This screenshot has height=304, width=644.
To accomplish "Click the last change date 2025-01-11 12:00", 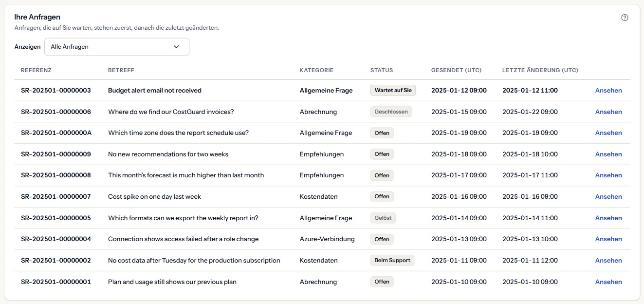I will pos(530,260).
